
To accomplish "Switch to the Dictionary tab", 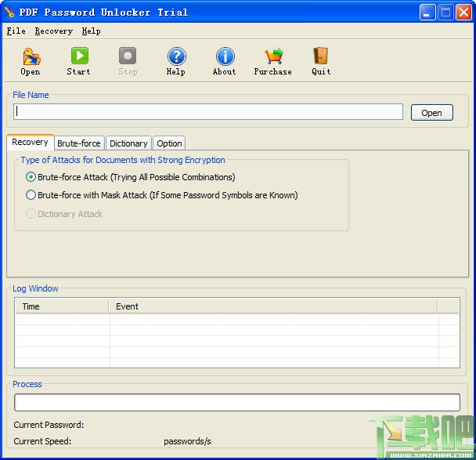I will pos(128,143).
